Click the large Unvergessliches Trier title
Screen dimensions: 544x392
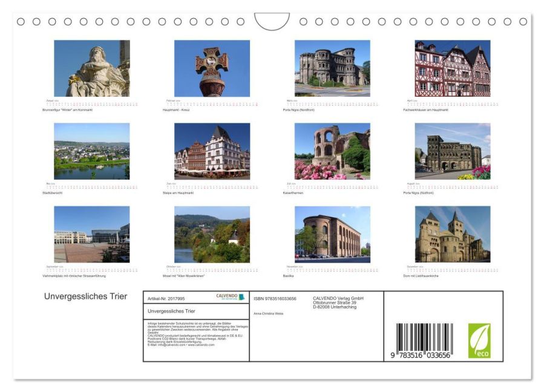86,296
